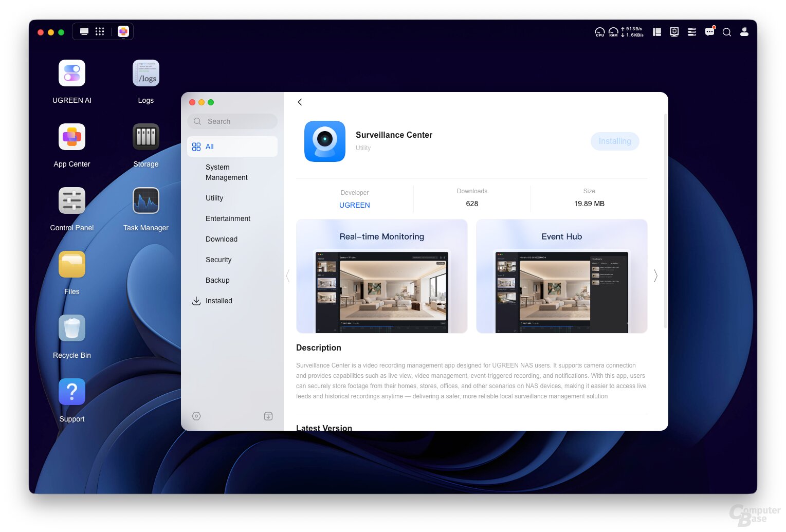The width and height of the screenshot is (786, 532).
Task: Show desktop using top bar monitor icon
Action: (x=84, y=31)
